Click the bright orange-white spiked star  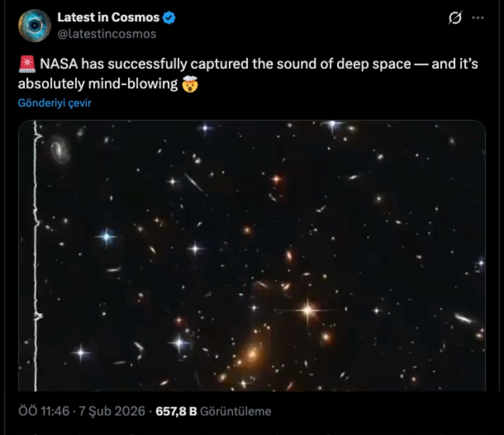tap(308, 310)
